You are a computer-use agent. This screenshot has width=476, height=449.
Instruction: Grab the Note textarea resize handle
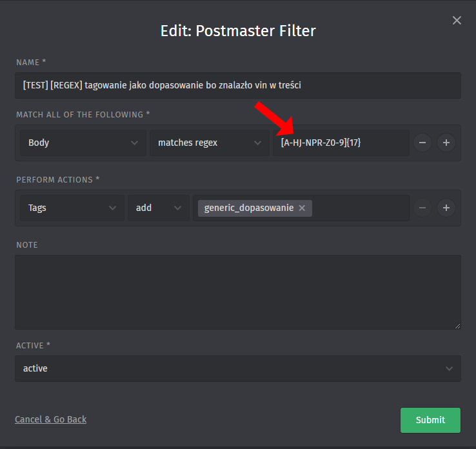click(x=457, y=326)
